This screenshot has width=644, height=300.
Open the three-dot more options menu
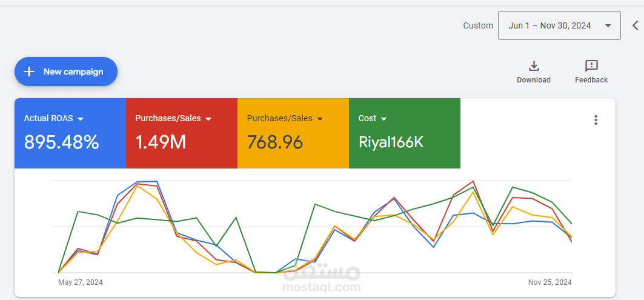(x=596, y=120)
